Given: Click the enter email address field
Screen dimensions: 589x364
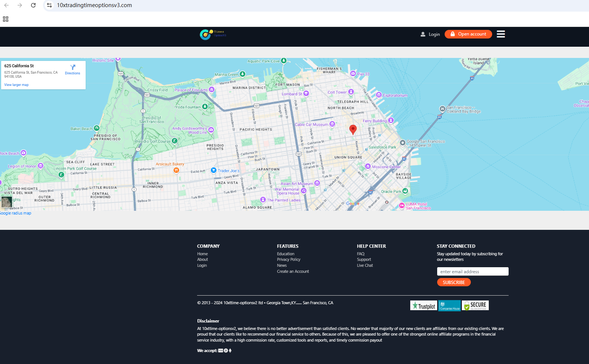Looking at the screenshot, I should point(472,272).
